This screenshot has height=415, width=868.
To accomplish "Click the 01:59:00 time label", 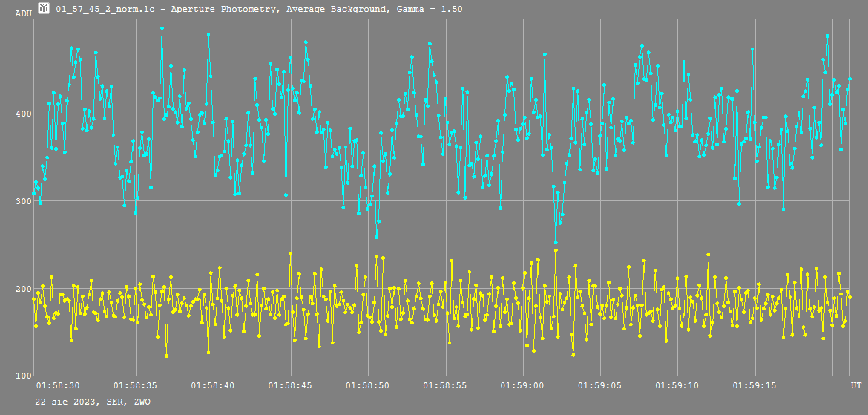I will pyautogui.click(x=522, y=385).
